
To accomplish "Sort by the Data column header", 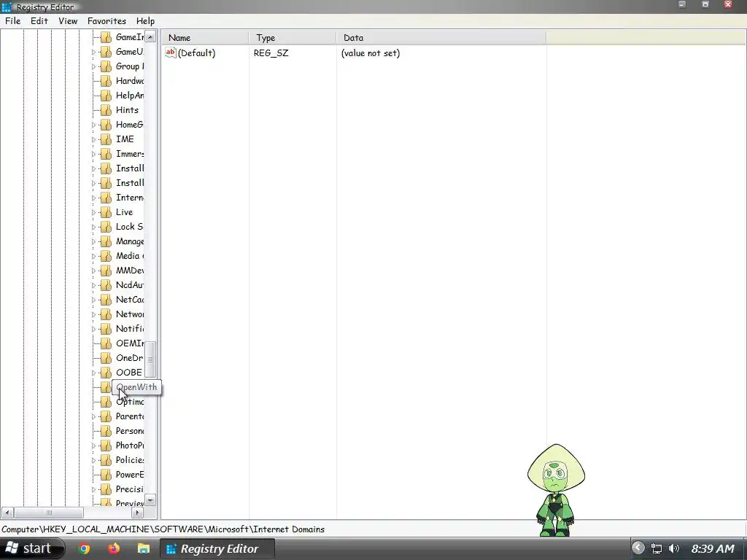I will (441, 38).
